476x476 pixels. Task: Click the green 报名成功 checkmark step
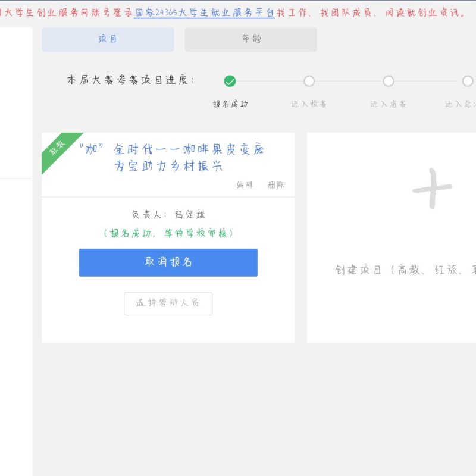230,81
